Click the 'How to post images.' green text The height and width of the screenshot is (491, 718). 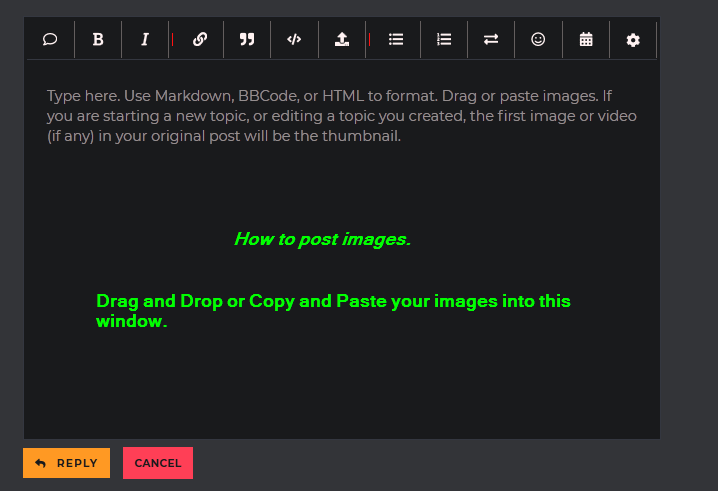pos(323,240)
